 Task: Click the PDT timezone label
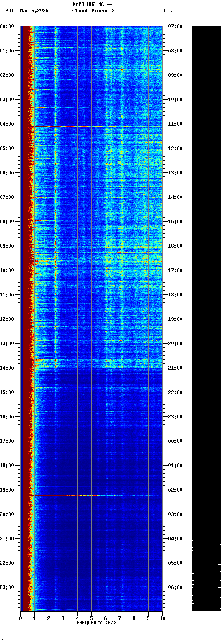tap(9, 11)
